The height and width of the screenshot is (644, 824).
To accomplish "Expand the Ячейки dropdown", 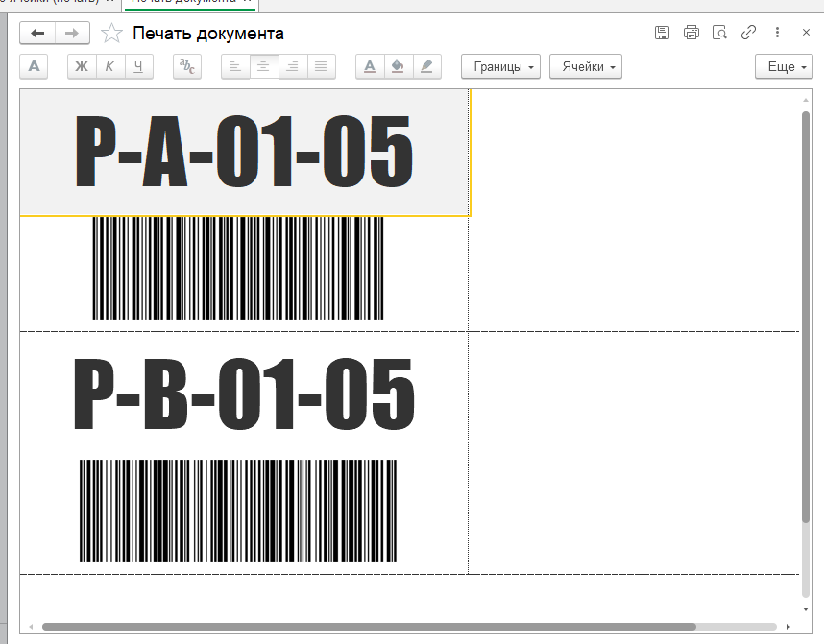I will pos(586,66).
